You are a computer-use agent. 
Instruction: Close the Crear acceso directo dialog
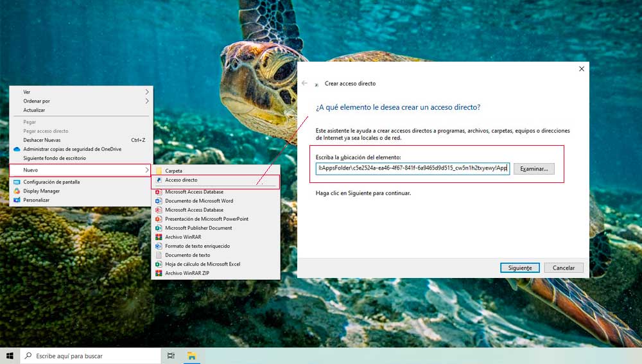(582, 69)
